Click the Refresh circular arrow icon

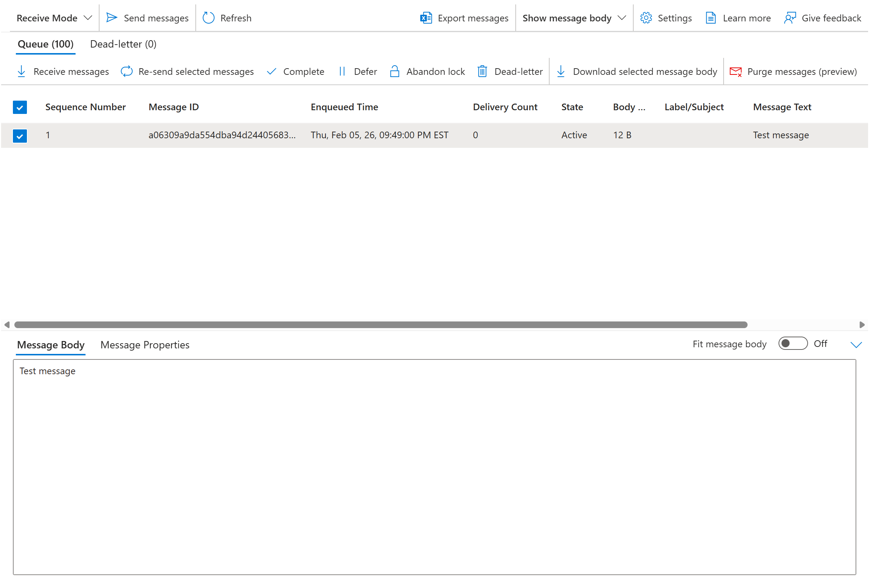coord(208,18)
